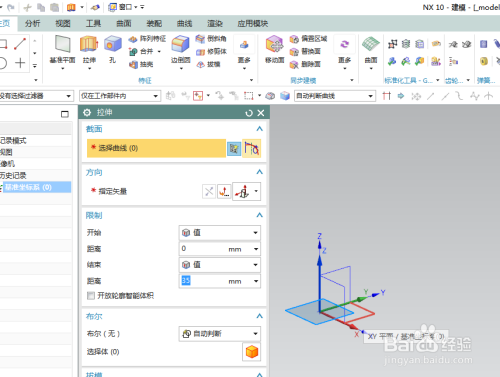Collapse the 截面 section

click(x=259, y=129)
